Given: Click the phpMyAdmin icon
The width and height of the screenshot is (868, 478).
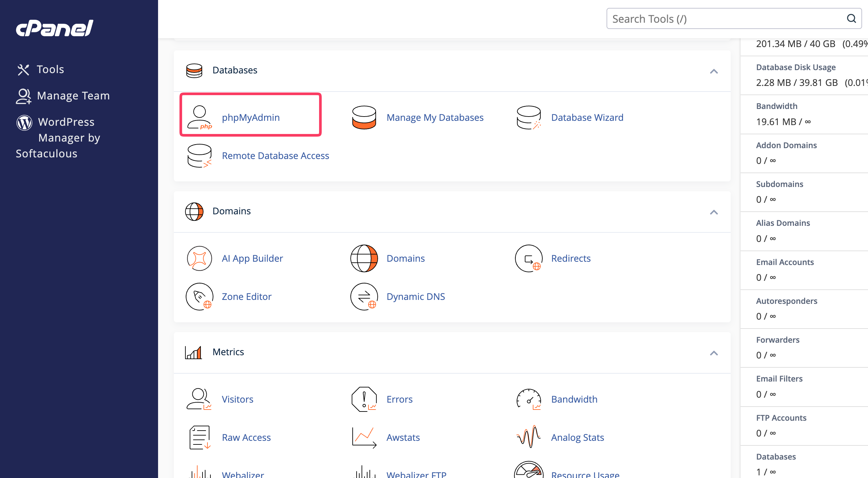Looking at the screenshot, I should pos(200,117).
